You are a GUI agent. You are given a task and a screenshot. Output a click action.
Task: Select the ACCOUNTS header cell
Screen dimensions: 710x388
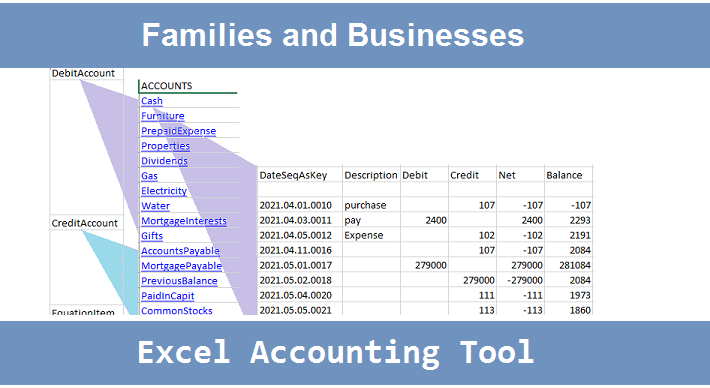click(188, 86)
